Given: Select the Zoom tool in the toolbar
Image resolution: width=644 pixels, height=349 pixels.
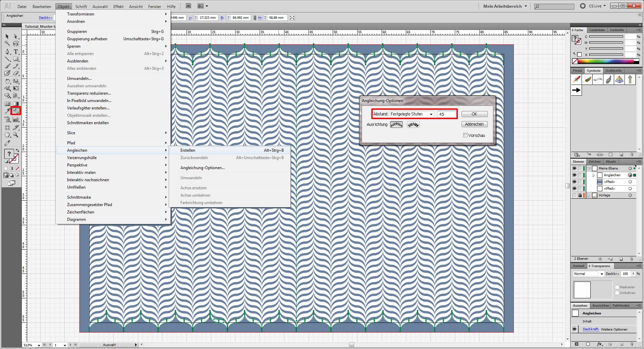Looking at the screenshot, I should pyautogui.click(x=15, y=135).
